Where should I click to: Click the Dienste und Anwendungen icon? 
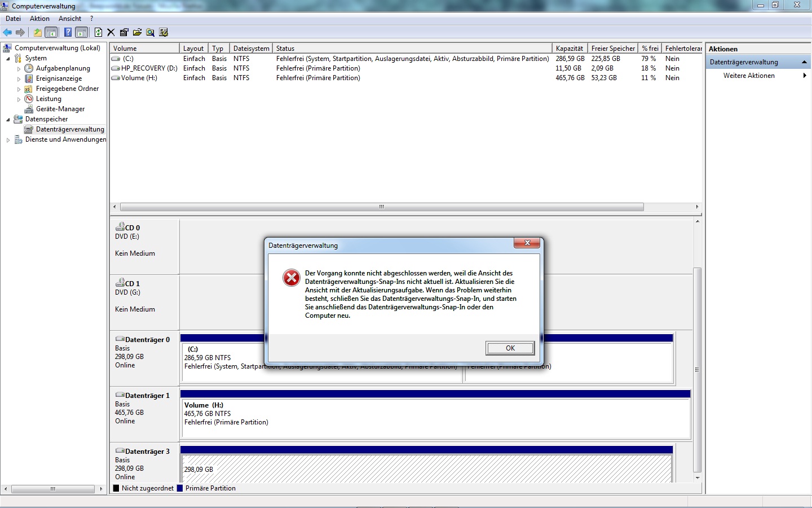(18, 139)
